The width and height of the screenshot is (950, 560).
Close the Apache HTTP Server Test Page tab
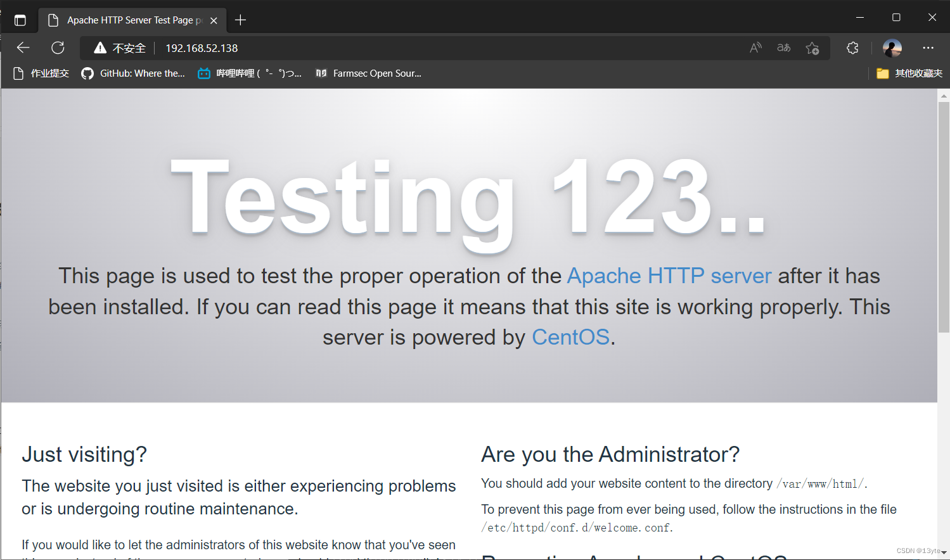(x=214, y=20)
